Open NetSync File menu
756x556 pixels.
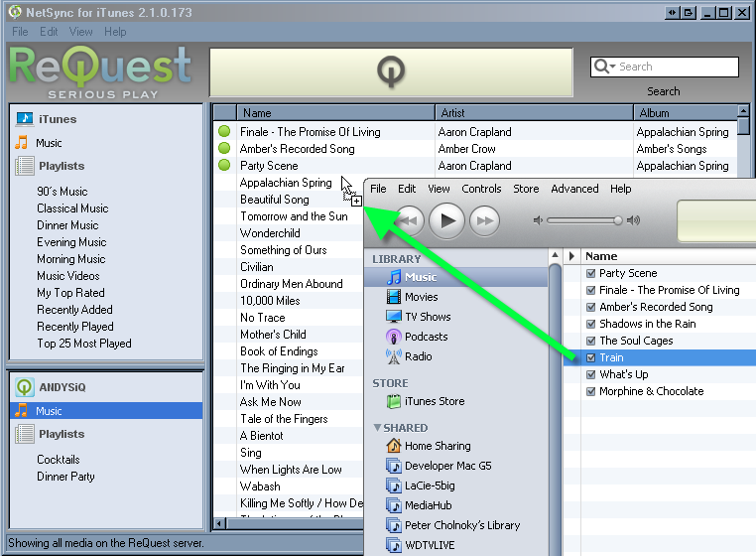(x=20, y=32)
